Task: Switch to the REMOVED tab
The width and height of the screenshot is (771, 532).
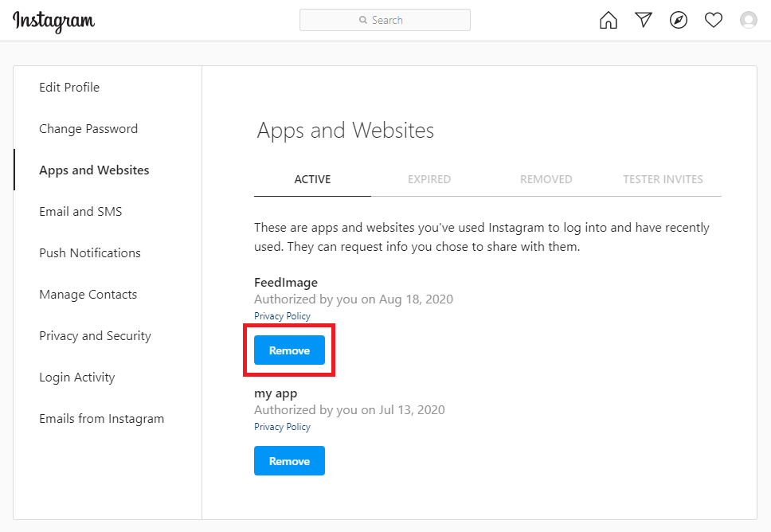Action: (x=546, y=179)
